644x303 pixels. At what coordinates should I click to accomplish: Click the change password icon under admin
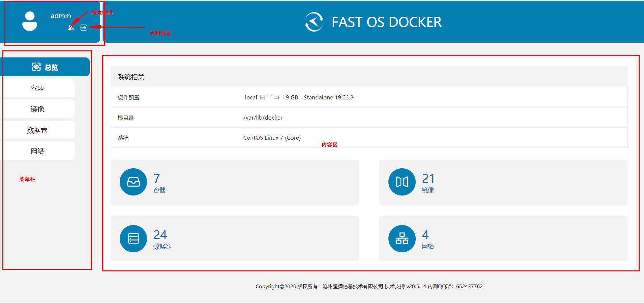pyautogui.click(x=71, y=28)
